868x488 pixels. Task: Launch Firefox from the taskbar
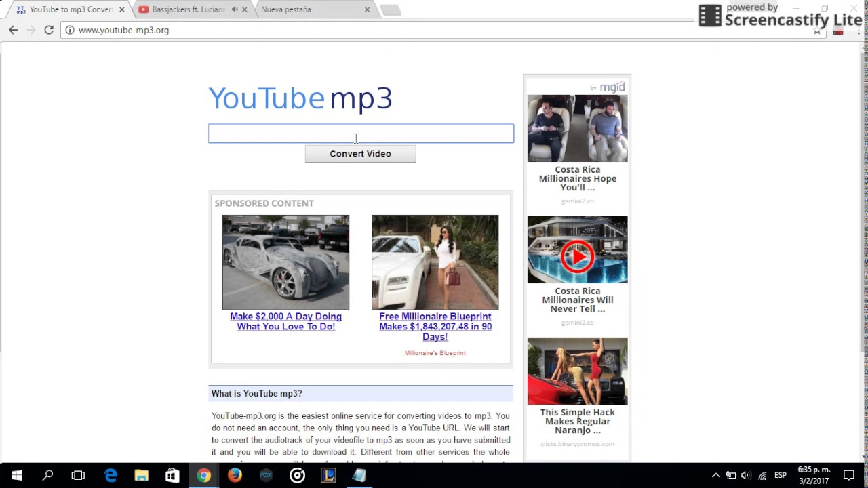pyautogui.click(x=235, y=476)
